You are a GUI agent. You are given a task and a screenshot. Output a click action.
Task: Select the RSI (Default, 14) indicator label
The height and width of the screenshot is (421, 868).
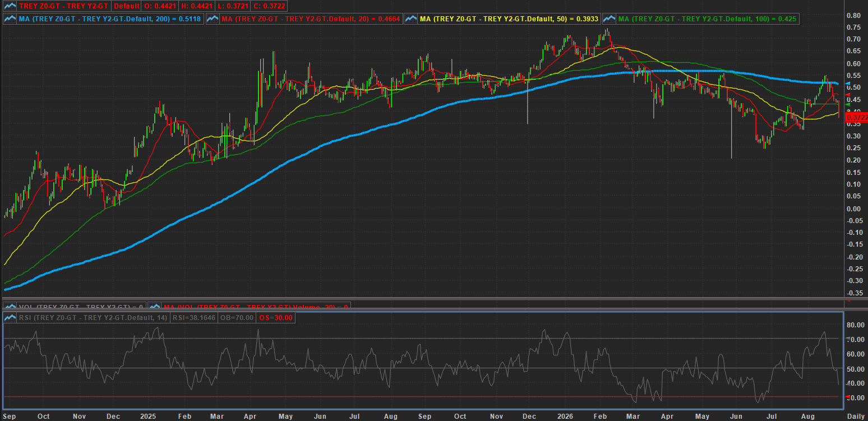(93, 318)
